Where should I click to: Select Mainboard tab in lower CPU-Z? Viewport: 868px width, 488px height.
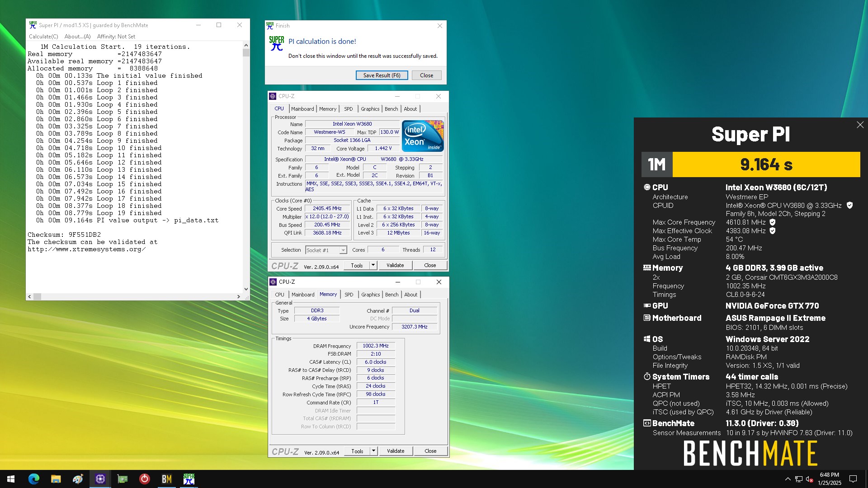(303, 295)
